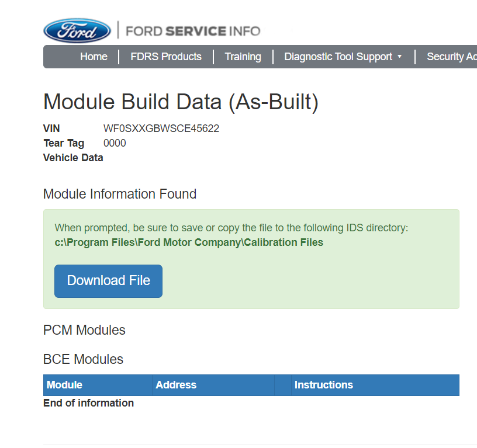Open the Diagnostic Tool Support dropdown

(x=338, y=57)
